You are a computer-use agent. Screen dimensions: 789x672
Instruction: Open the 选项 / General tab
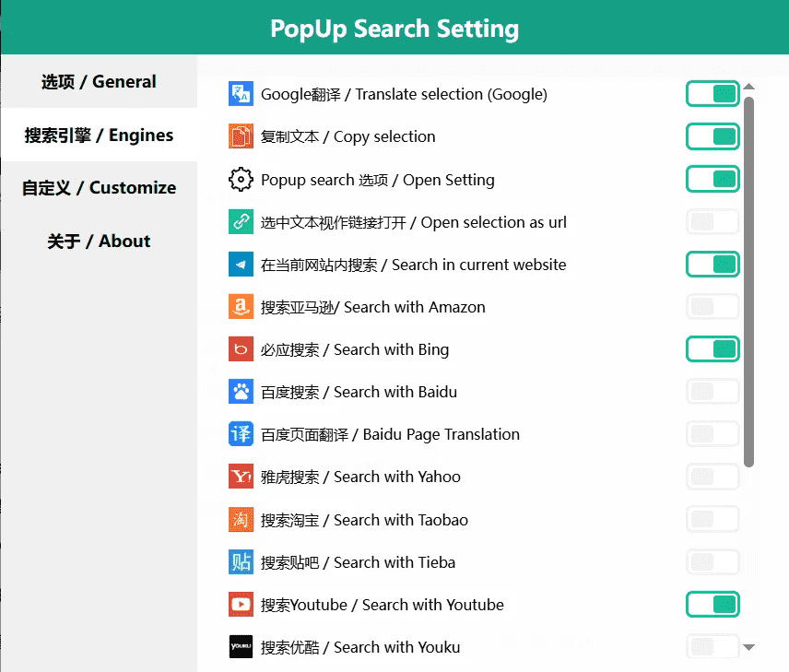(x=100, y=81)
